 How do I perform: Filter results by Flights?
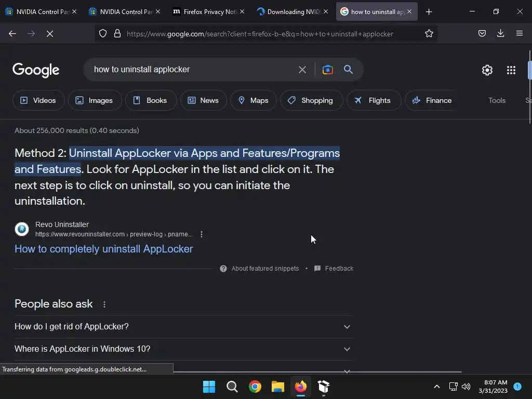tap(374, 100)
